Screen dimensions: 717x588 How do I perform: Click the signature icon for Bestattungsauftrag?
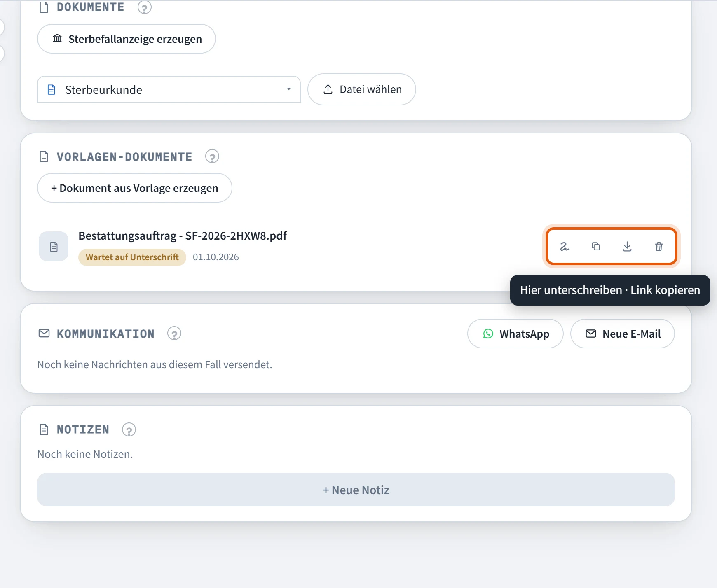point(565,247)
